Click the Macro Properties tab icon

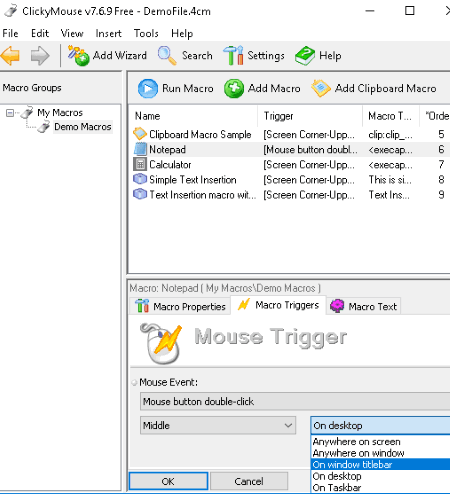142,306
